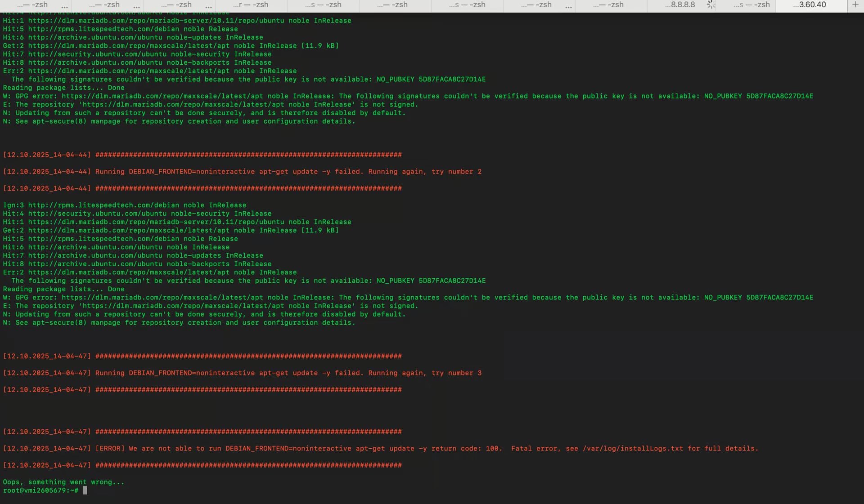Image resolution: width=864 pixels, height=504 pixels.
Task: Click activity dots on the first zsh tab
Action: (x=64, y=7)
